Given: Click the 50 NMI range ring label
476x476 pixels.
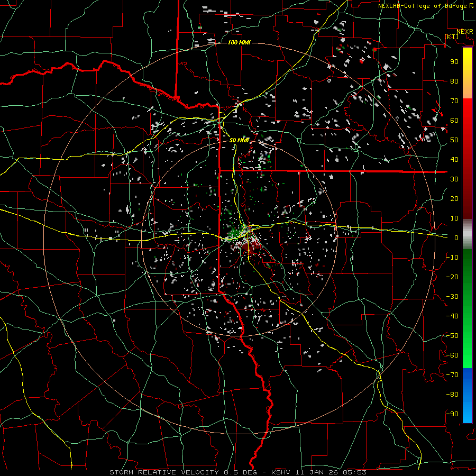Looking at the screenshot, I should (239, 140).
